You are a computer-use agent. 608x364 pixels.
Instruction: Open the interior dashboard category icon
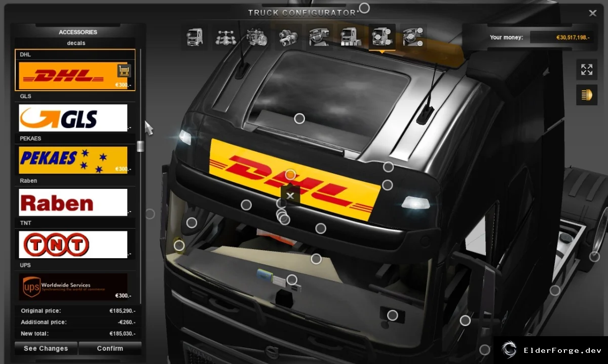click(x=319, y=37)
